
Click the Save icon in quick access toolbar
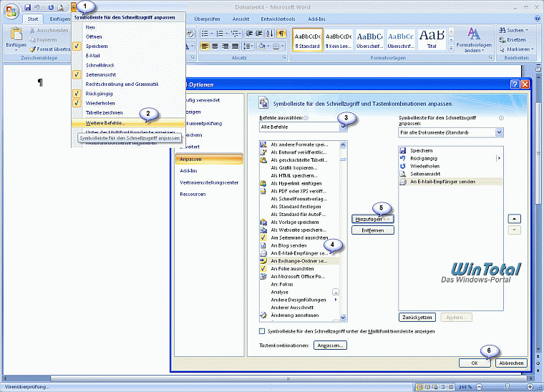(x=27, y=6)
